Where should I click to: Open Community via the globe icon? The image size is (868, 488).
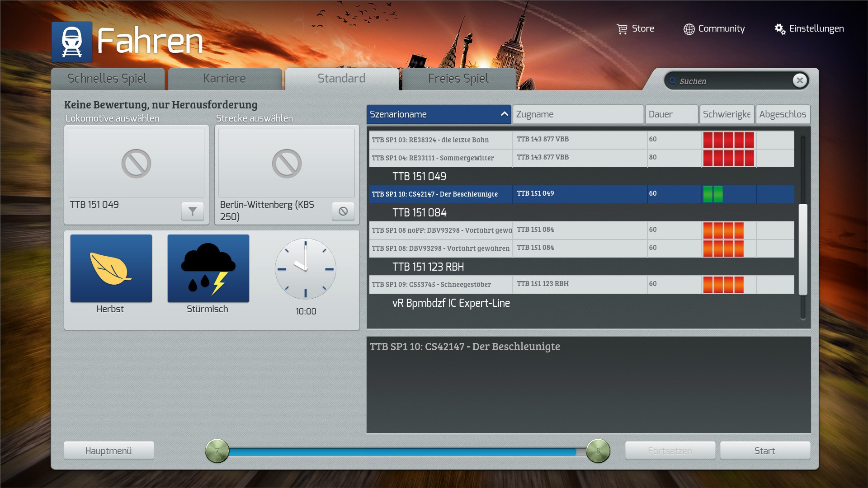coord(689,29)
